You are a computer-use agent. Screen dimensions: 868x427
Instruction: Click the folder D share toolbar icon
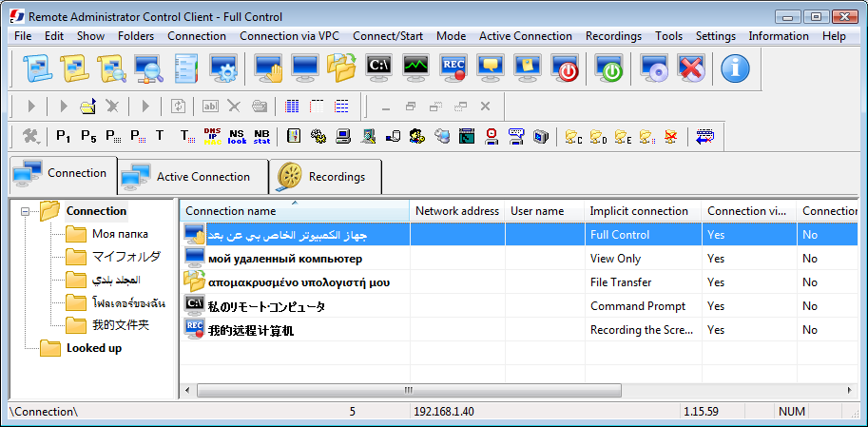pyautogui.click(x=597, y=136)
